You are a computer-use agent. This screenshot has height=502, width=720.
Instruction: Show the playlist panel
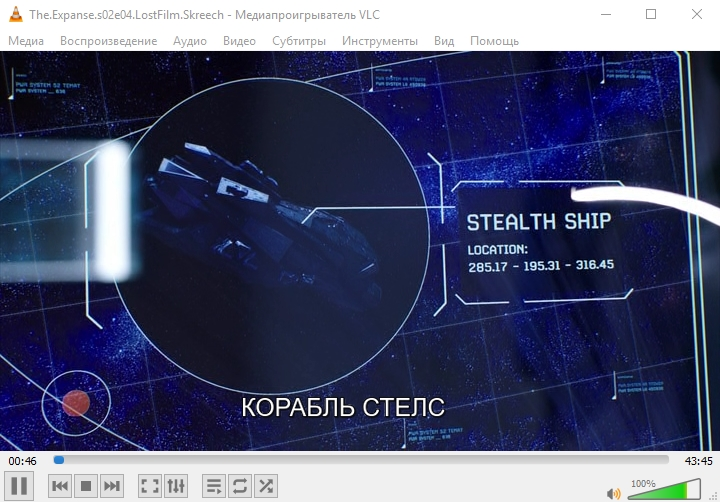coord(214,486)
